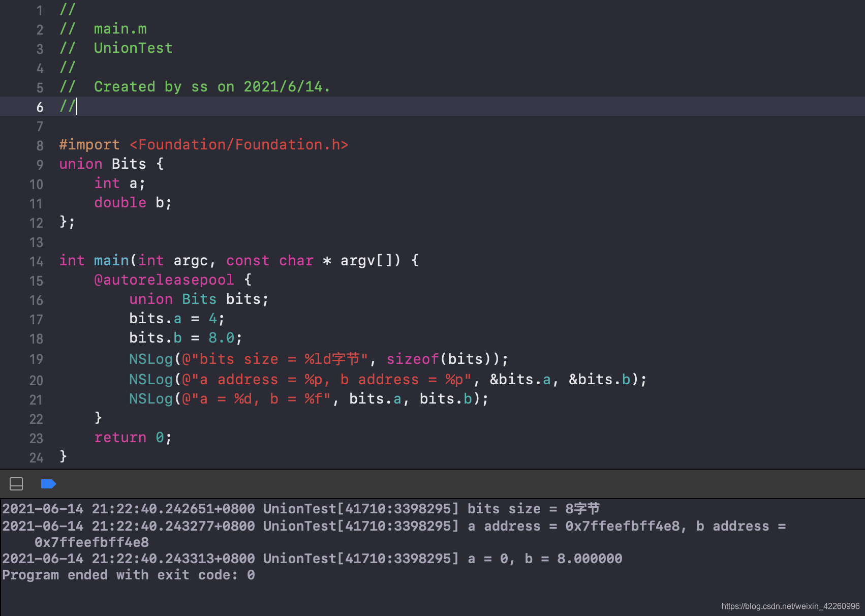Click line number 14 in the gutter
The width and height of the screenshot is (865, 616).
pyautogui.click(x=36, y=262)
